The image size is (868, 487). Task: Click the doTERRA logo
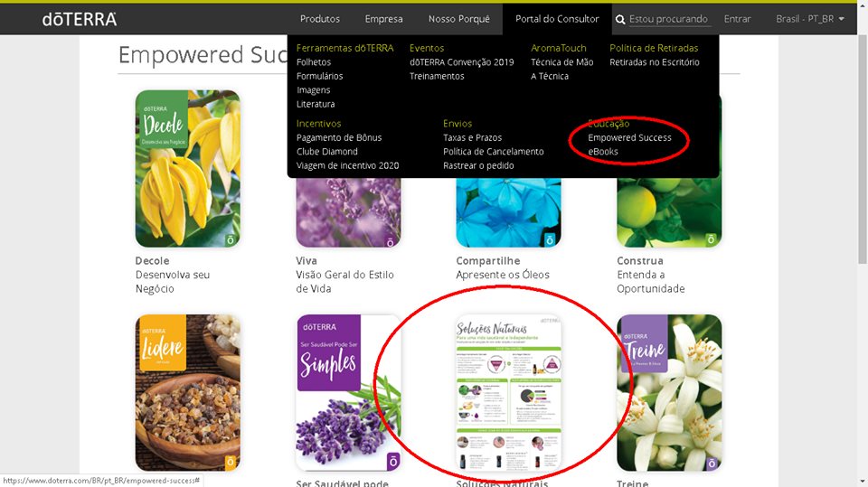pos(80,19)
